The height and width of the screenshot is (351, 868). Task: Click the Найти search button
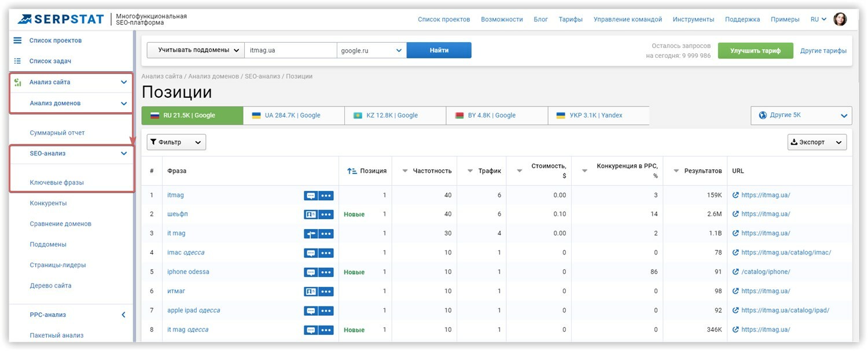[439, 50]
